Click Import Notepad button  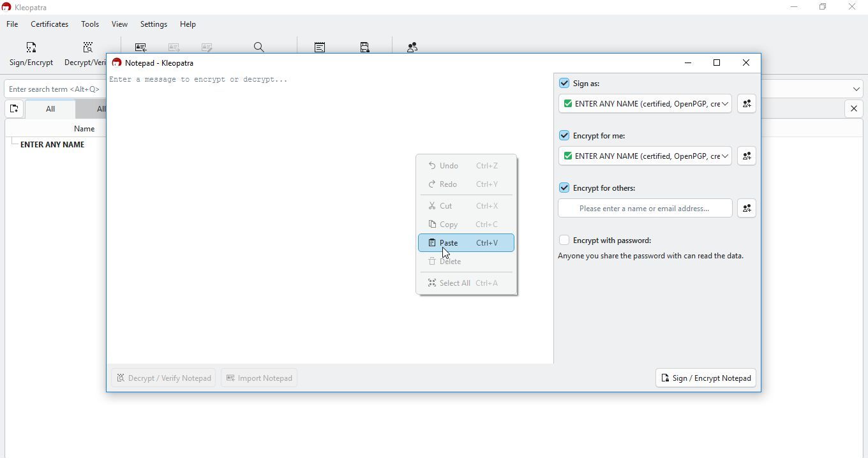pos(259,378)
